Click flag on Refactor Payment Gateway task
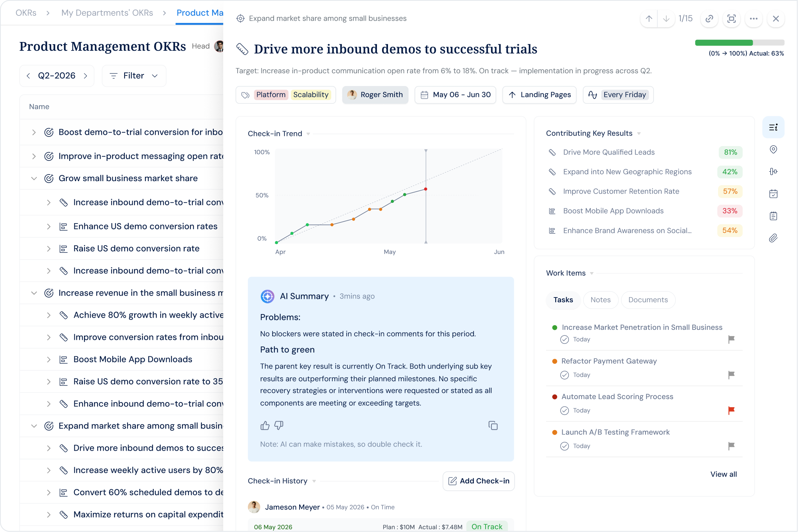The width and height of the screenshot is (798, 532). [731, 375]
